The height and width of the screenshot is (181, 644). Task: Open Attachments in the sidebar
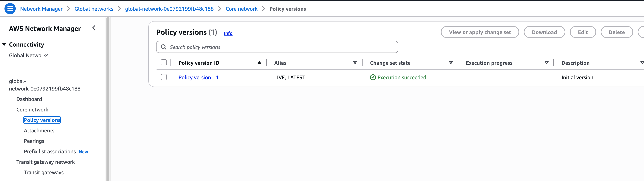click(39, 131)
